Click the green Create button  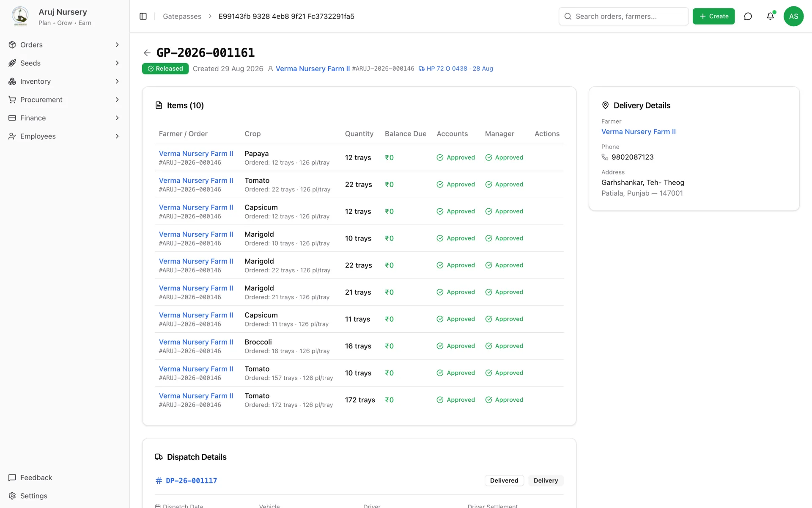tap(713, 16)
